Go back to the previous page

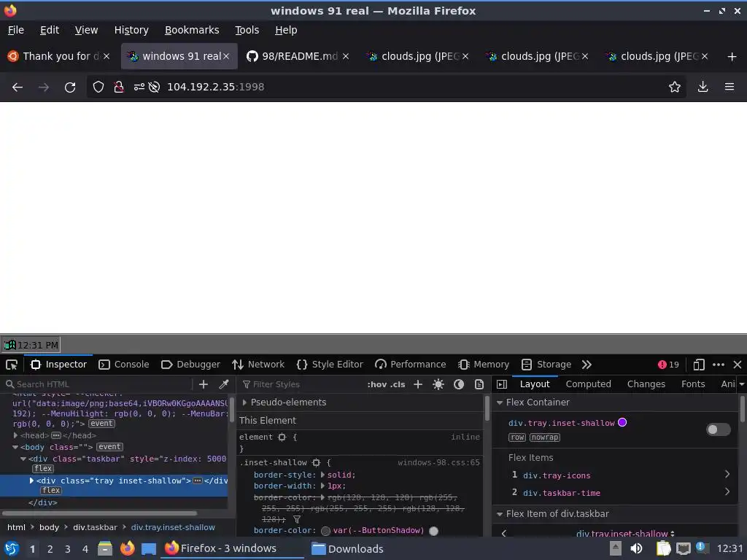[18, 87]
